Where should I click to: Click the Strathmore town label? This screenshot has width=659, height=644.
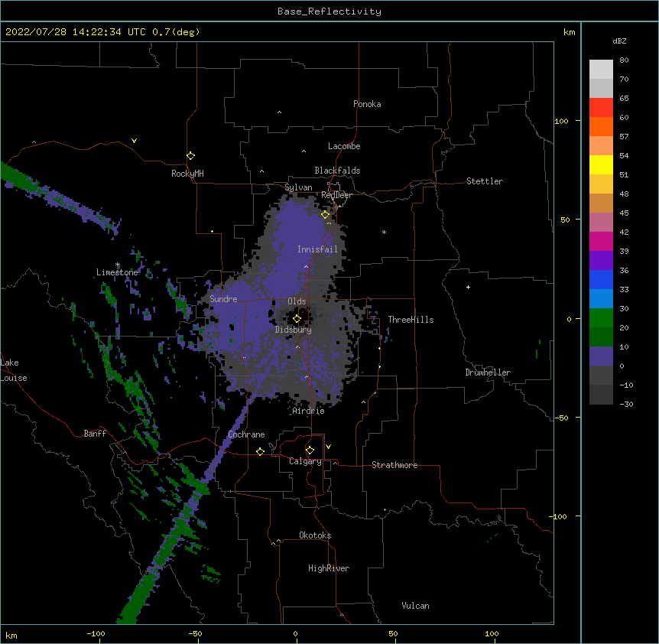click(394, 465)
